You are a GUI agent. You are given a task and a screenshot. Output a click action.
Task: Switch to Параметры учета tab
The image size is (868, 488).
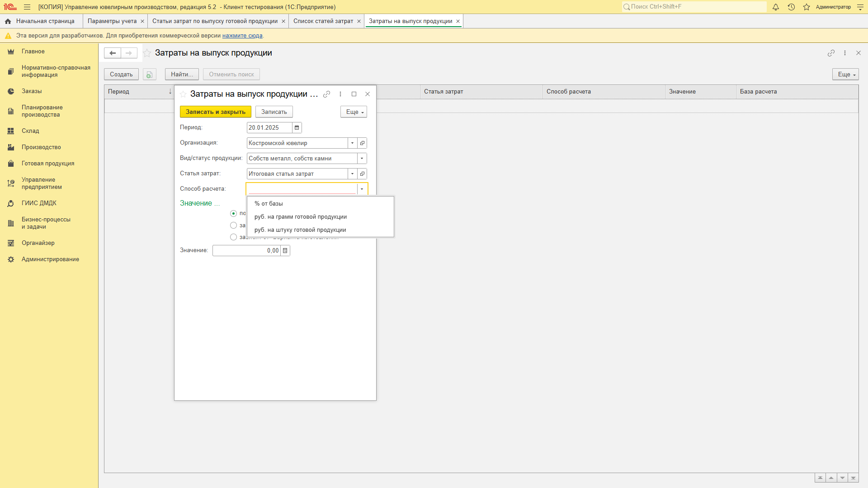point(112,21)
